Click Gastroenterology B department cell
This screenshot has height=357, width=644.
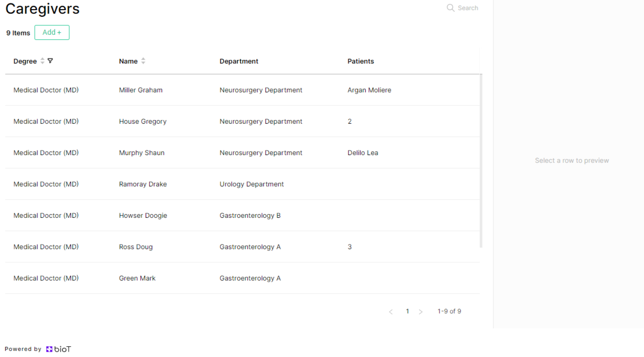(250, 216)
